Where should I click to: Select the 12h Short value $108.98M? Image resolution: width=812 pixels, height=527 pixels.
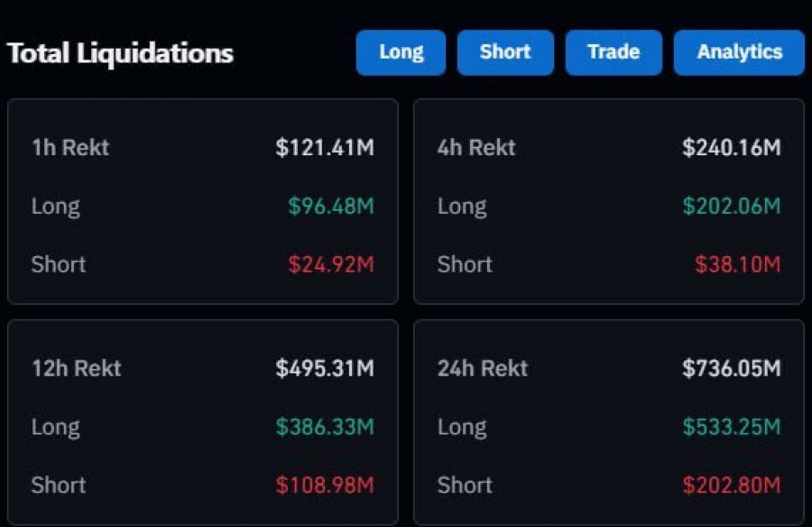(325, 485)
